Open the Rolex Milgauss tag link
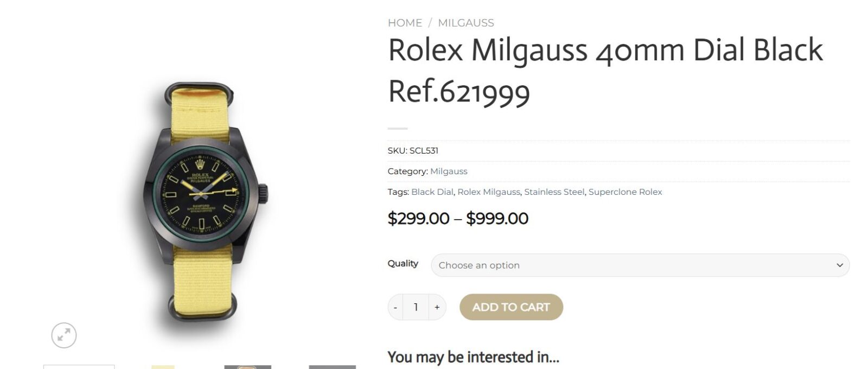868x369 pixels. [x=488, y=192]
